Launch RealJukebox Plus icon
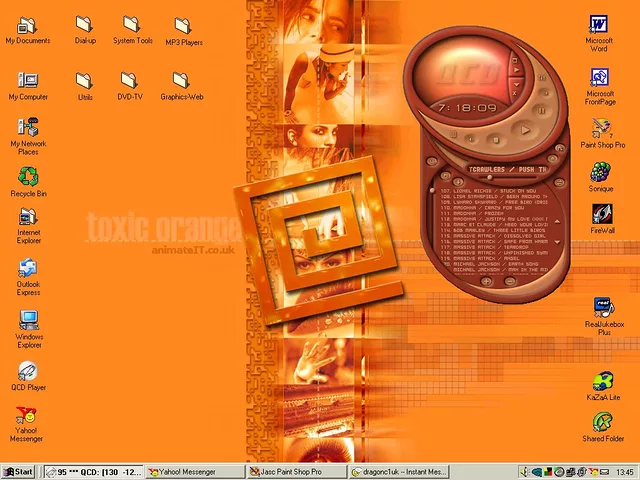This screenshot has width=640, height=480. (604, 316)
